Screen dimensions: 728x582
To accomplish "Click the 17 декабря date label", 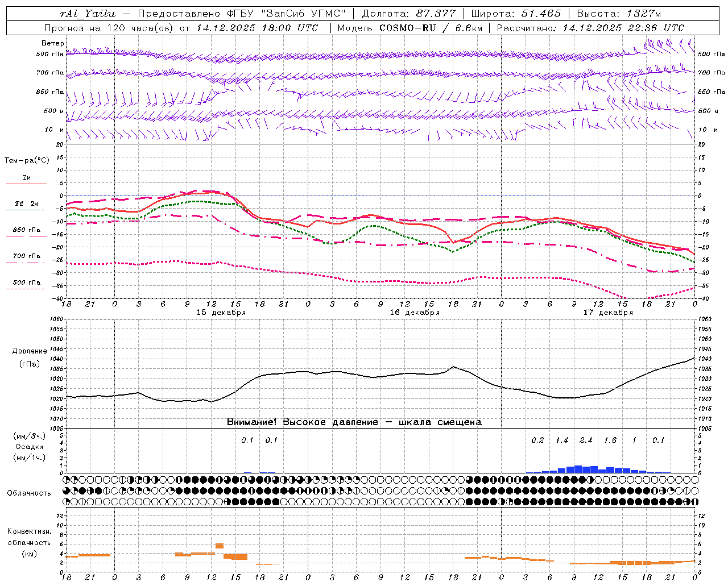I will click(608, 313).
